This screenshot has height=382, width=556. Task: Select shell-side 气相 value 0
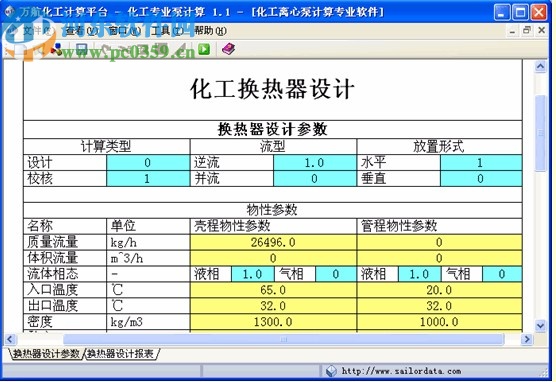point(336,274)
